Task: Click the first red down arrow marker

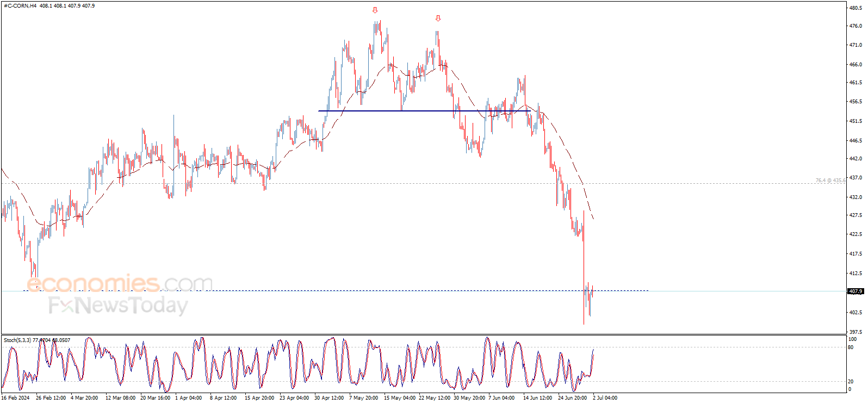Action: 375,10
